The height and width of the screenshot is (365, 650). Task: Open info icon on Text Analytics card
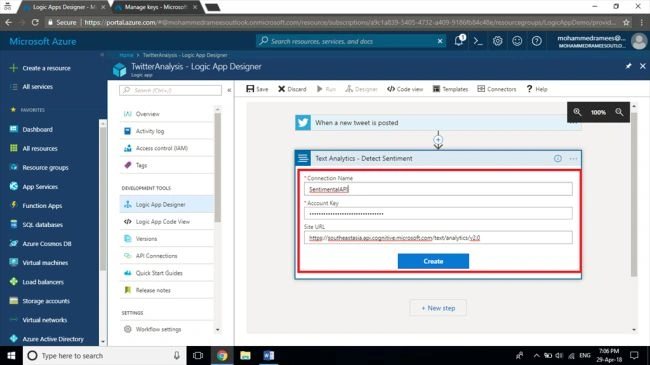point(558,158)
